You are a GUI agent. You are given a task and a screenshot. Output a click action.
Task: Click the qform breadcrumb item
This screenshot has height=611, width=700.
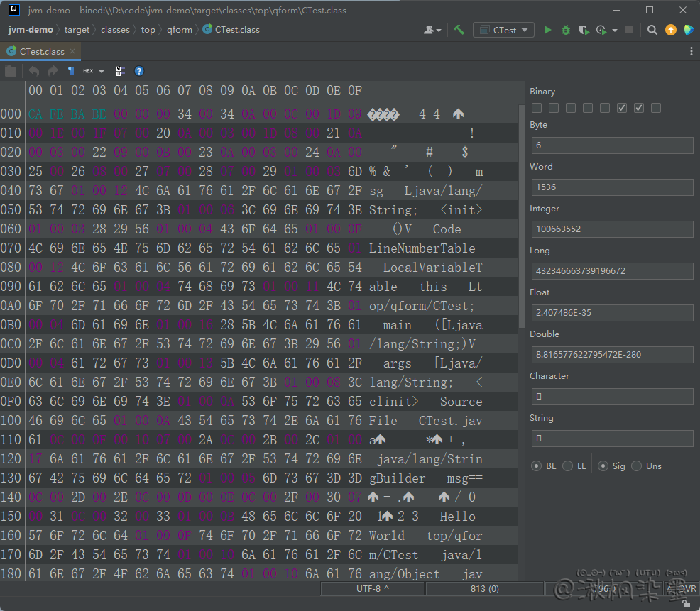click(x=179, y=30)
